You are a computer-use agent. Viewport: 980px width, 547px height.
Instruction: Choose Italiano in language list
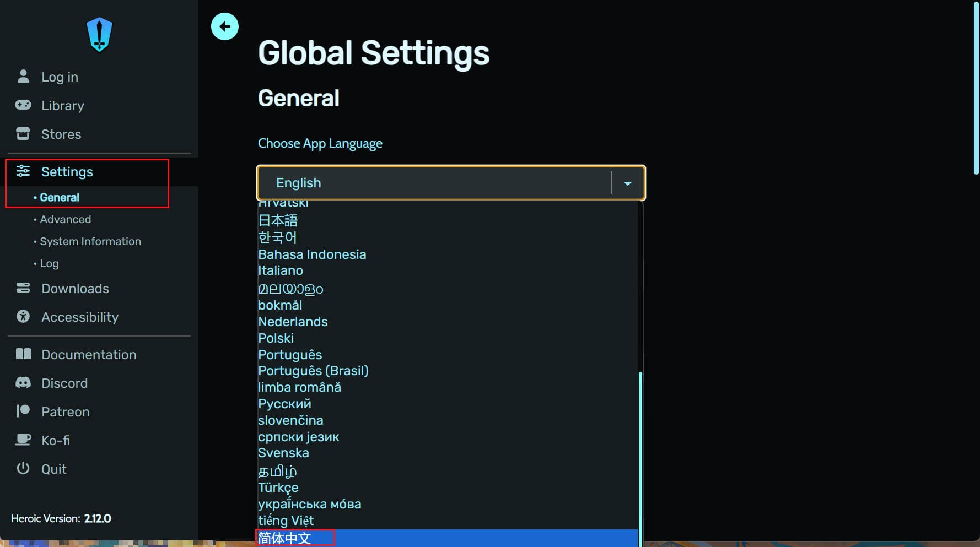pos(281,270)
